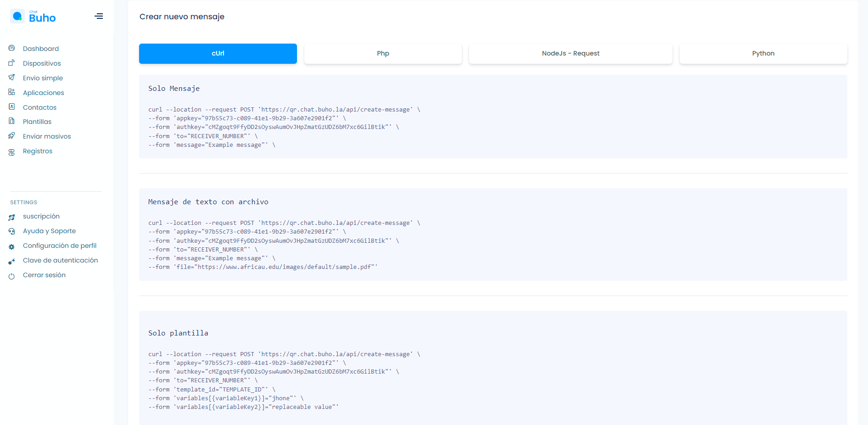Open Ayuda y Soporte page
Screen dimensions: 868x425
tap(49, 231)
